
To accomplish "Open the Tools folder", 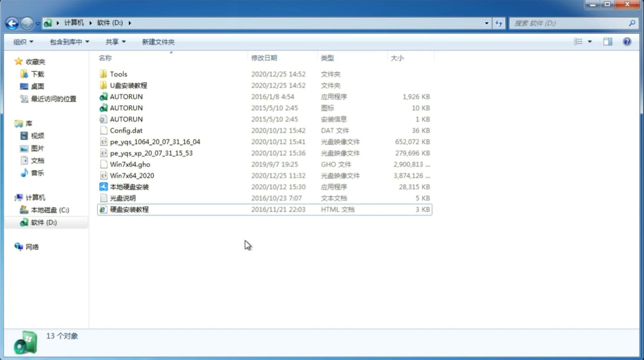I will point(118,74).
